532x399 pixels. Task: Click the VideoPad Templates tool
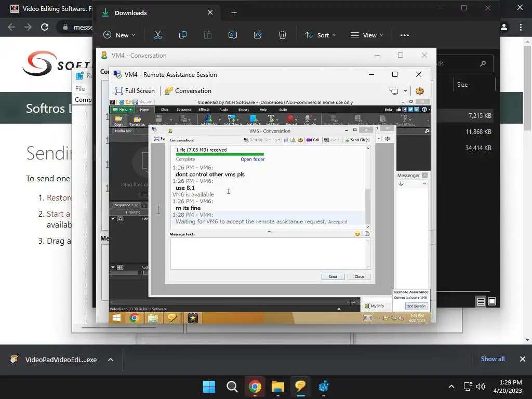[x=137, y=120]
